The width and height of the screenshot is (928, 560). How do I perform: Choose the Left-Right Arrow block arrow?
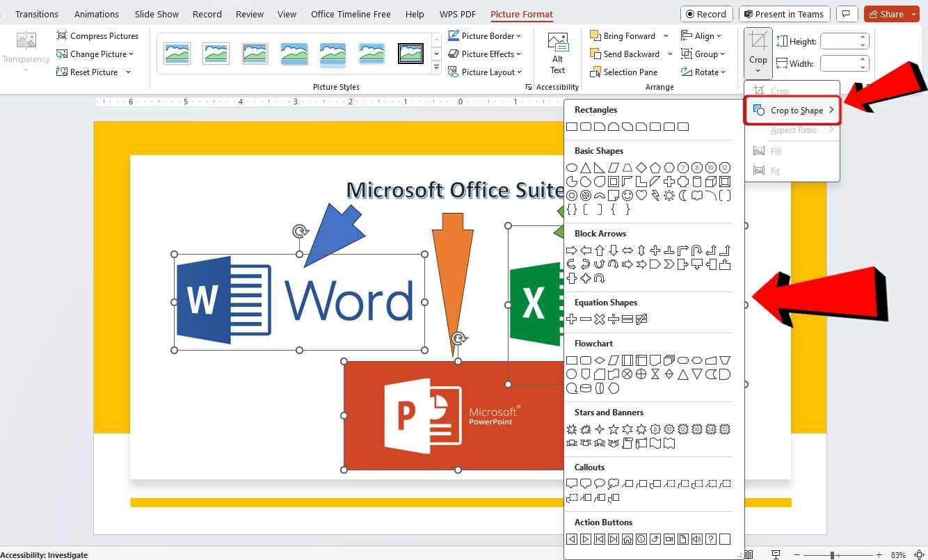627,250
